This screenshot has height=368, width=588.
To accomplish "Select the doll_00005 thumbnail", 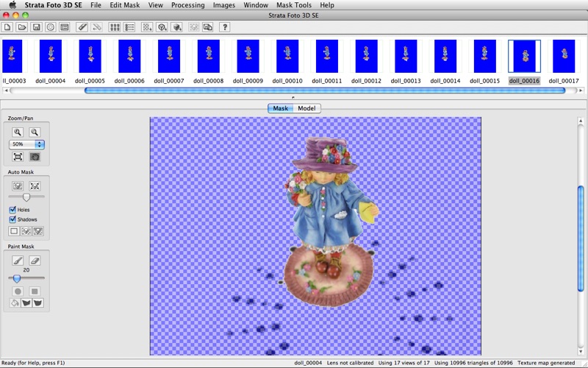I will point(90,57).
